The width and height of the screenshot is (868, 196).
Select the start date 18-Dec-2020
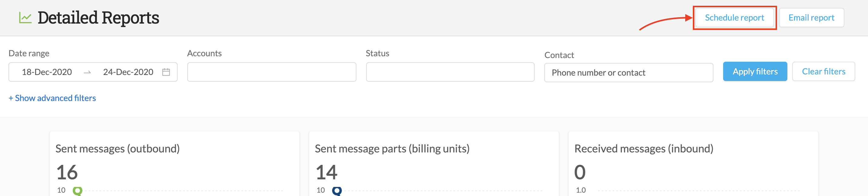click(47, 72)
